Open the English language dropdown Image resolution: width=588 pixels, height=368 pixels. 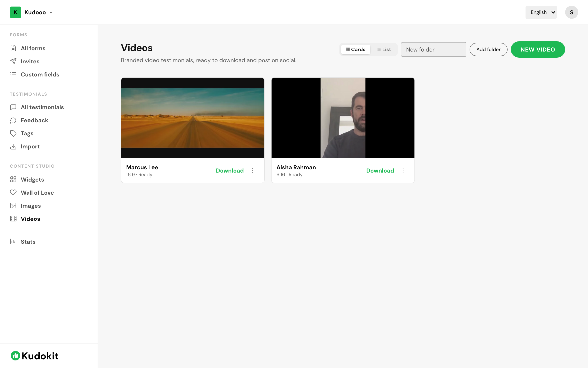(541, 12)
